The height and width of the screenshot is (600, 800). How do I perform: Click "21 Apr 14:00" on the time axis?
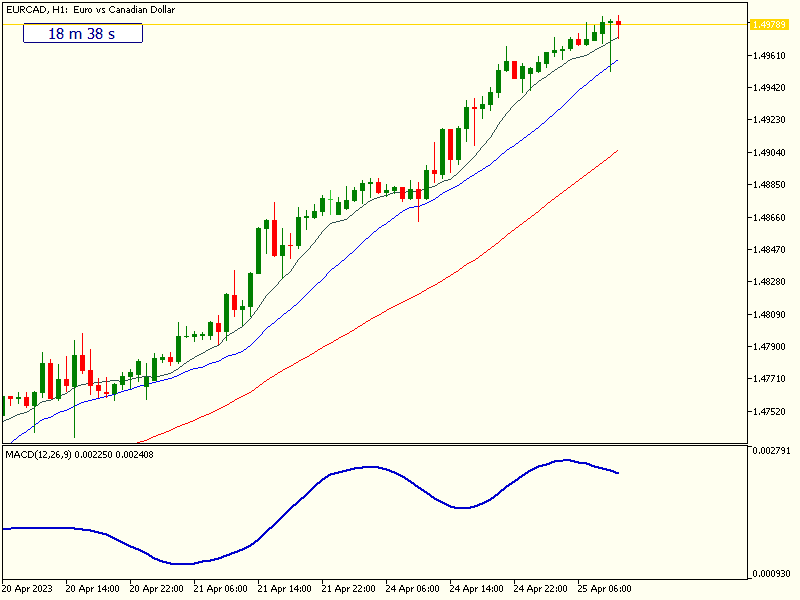tap(283, 589)
